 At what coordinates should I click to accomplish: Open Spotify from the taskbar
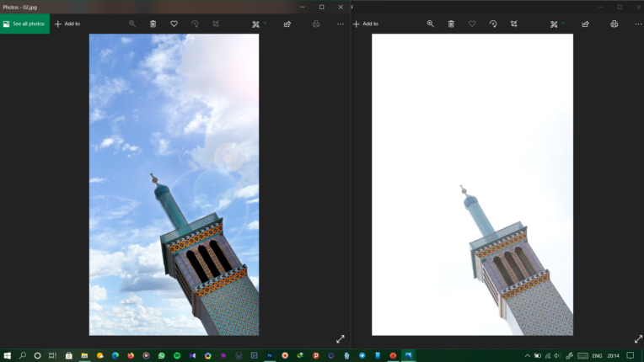[177, 355]
